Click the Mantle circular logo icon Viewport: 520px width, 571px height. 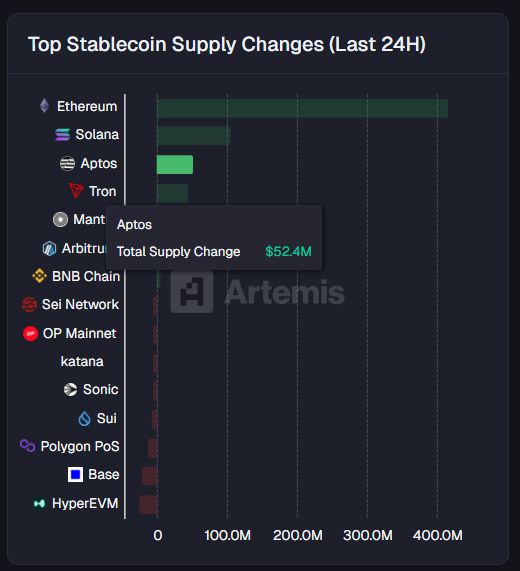click(60, 220)
